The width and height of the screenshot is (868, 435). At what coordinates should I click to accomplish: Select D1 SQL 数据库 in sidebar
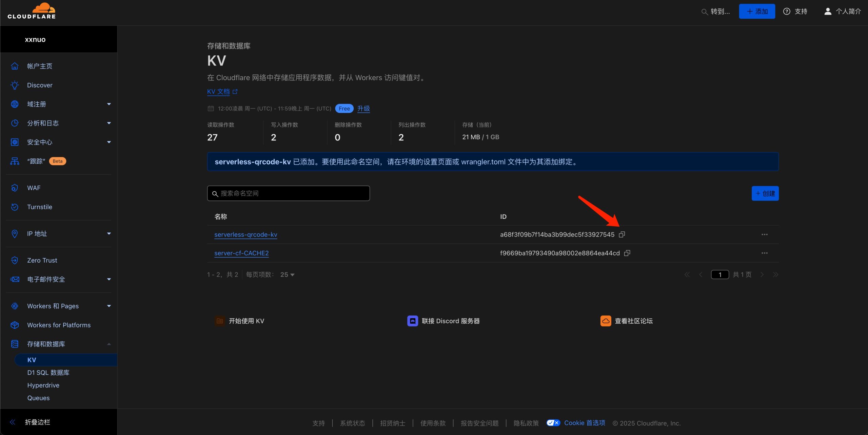(x=48, y=373)
